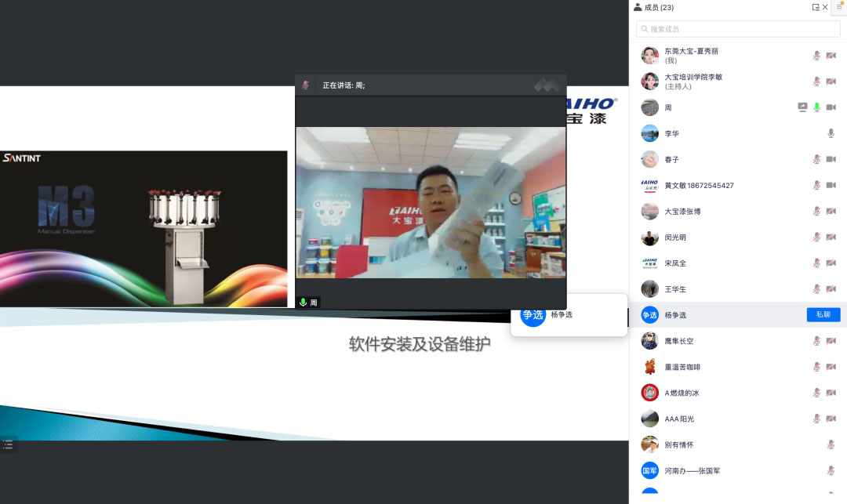847x504 pixels.
Task: Unmute 东莞大宝-夏秀丽 microphone
Action: click(816, 56)
